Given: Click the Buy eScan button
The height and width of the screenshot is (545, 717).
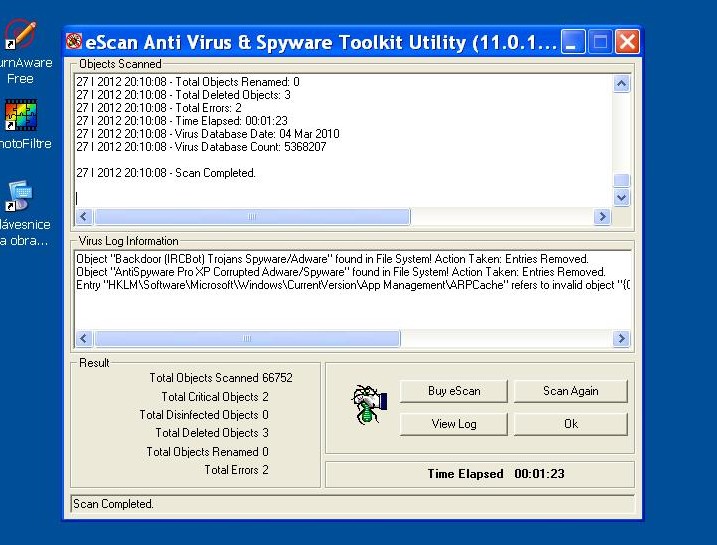Looking at the screenshot, I should [x=454, y=391].
